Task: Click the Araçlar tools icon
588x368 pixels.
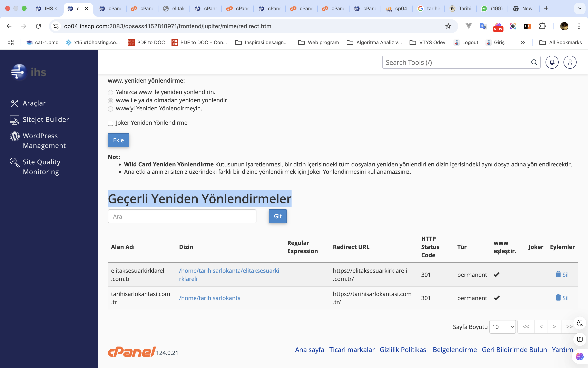Action: coord(14,103)
